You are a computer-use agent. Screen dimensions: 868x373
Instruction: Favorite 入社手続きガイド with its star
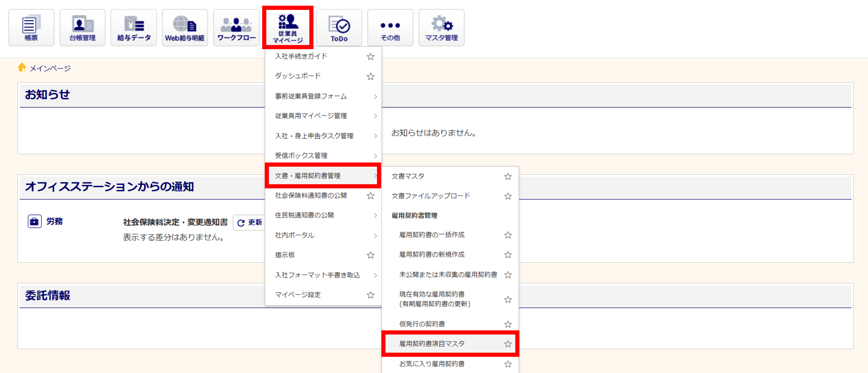coord(371,56)
